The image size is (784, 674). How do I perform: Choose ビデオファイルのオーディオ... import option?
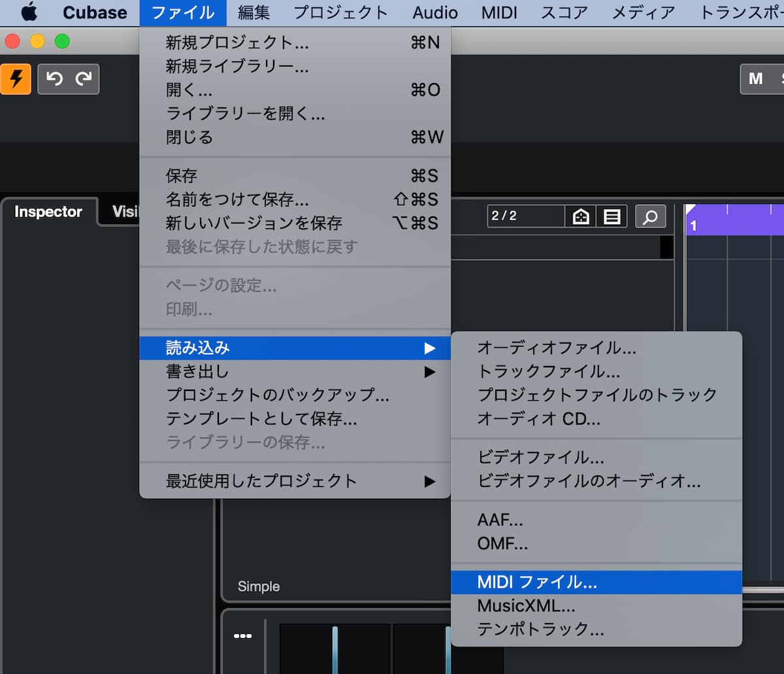pos(596,481)
